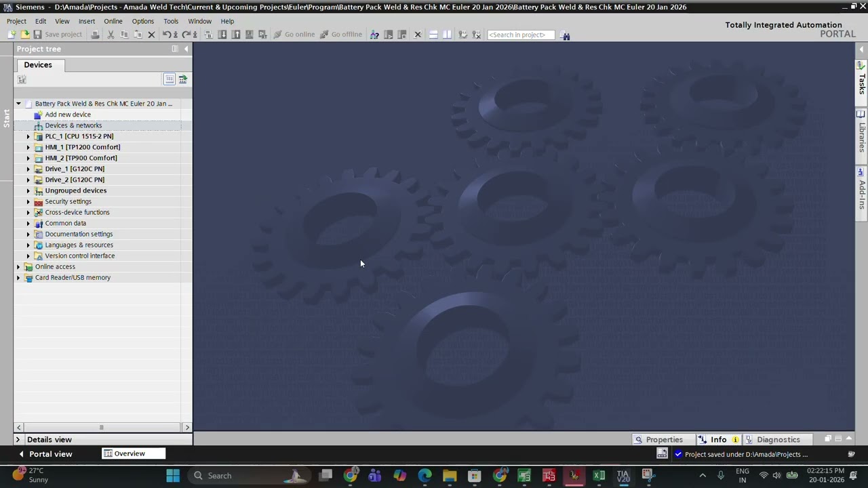Open File Explorer from the taskbar
868x488 pixels.
tap(450, 476)
